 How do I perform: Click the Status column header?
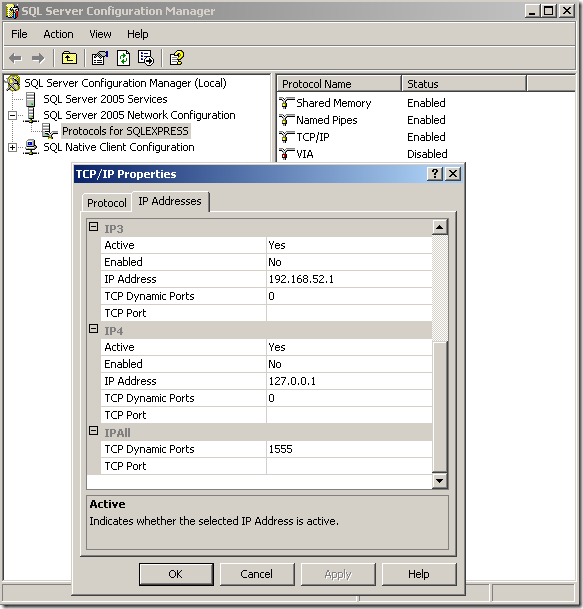[x=464, y=84]
